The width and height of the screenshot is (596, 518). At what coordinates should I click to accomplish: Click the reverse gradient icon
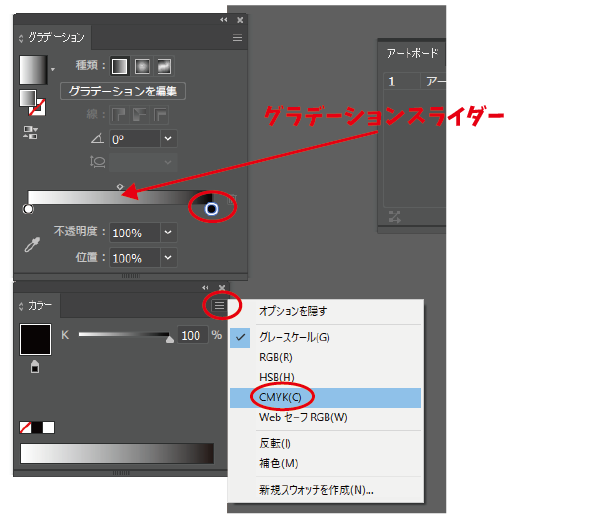(30, 133)
